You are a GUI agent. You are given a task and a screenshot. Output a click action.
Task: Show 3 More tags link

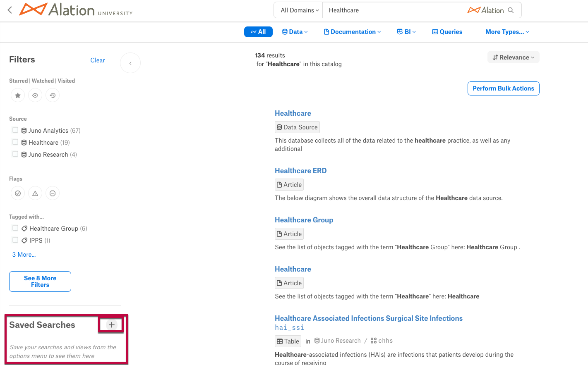coord(24,255)
